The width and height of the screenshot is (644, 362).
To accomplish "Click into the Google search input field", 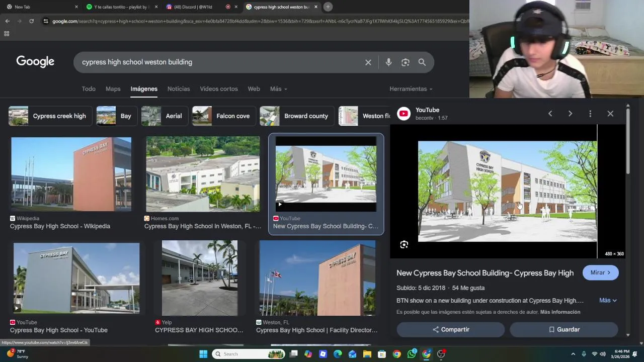I will click(x=221, y=62).
